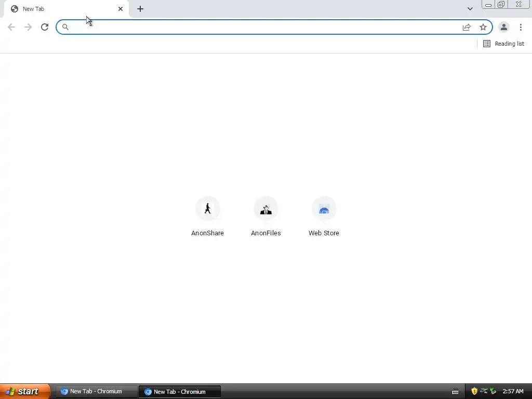
Task: Open the Reading list panel
Action: click(503, 44)
